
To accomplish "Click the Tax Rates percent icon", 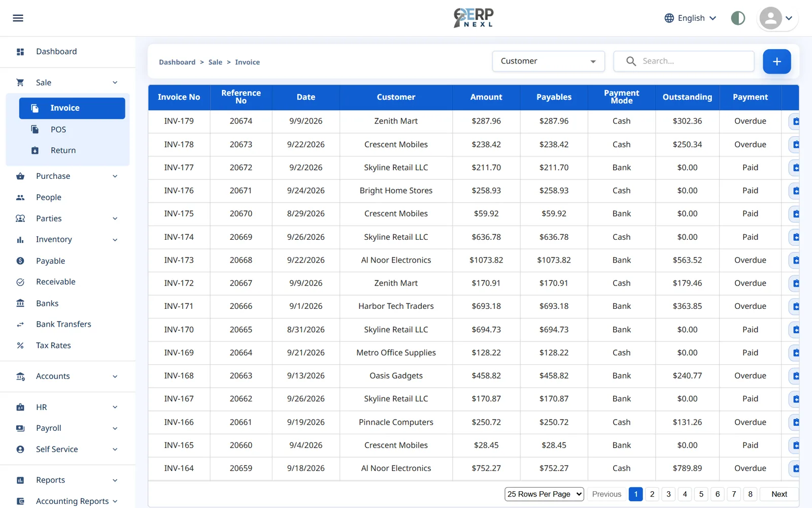I will point(20,345).
